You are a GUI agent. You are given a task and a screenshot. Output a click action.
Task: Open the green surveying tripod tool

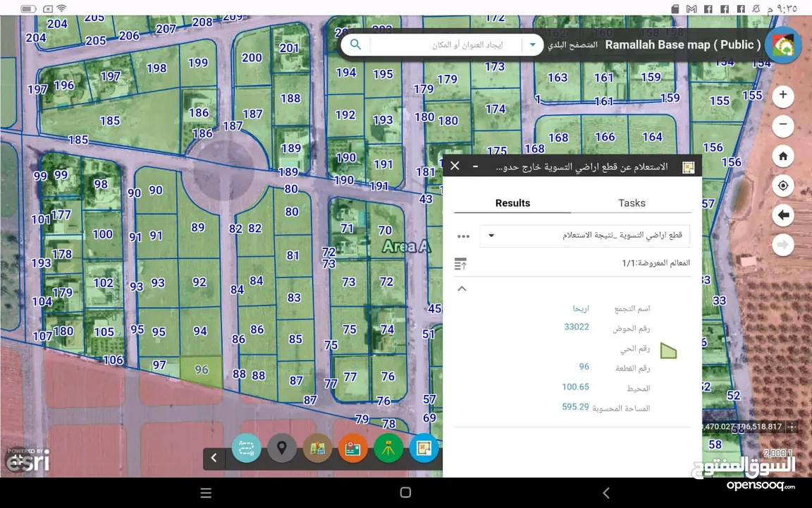pyautogui.click(x=388, y=448)
